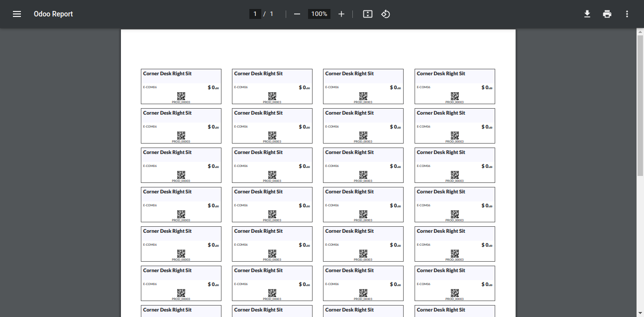644x317 pixels.
Task: Open the PDF sidebar hamburger menu
Action: 17,14
